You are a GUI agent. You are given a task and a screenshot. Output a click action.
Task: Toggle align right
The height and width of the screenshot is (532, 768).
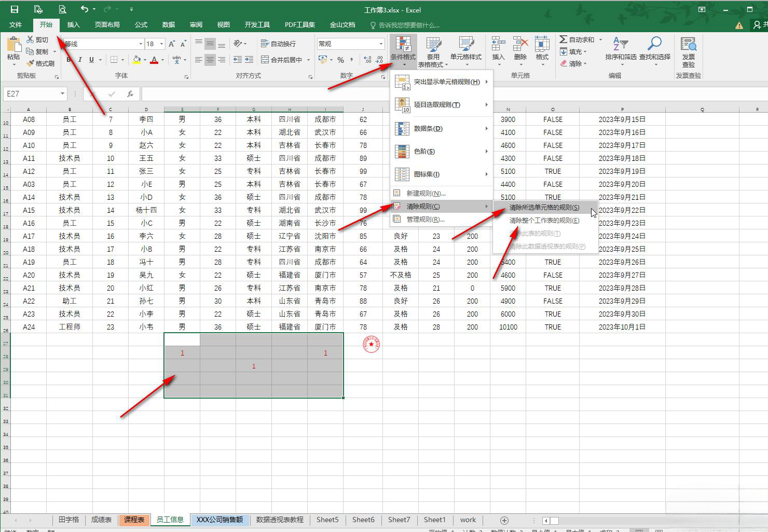(222, 60)
